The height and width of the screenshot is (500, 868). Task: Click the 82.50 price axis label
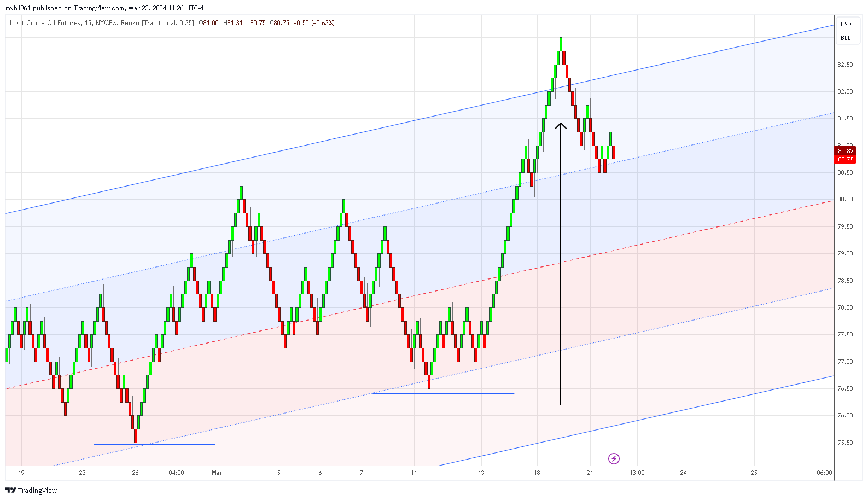point(845,65)
